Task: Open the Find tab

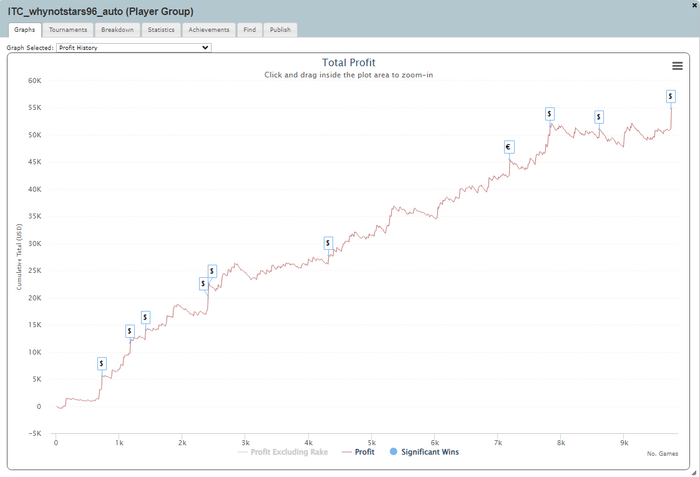Action: (x=249, y=30)
